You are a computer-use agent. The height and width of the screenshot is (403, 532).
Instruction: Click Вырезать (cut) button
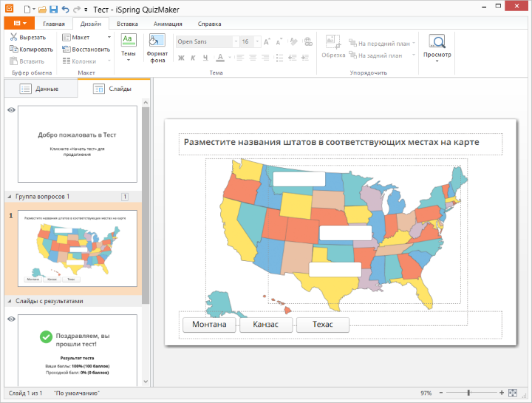[x=28, y=37]
